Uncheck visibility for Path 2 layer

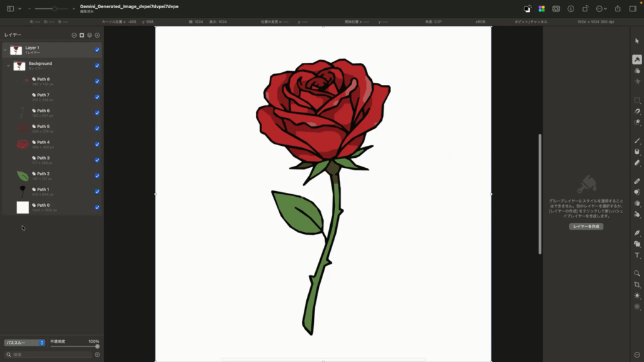[97, 175]
